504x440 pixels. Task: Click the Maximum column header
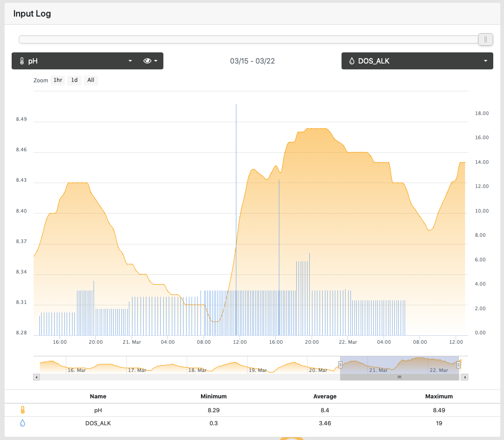pos(439,396)
